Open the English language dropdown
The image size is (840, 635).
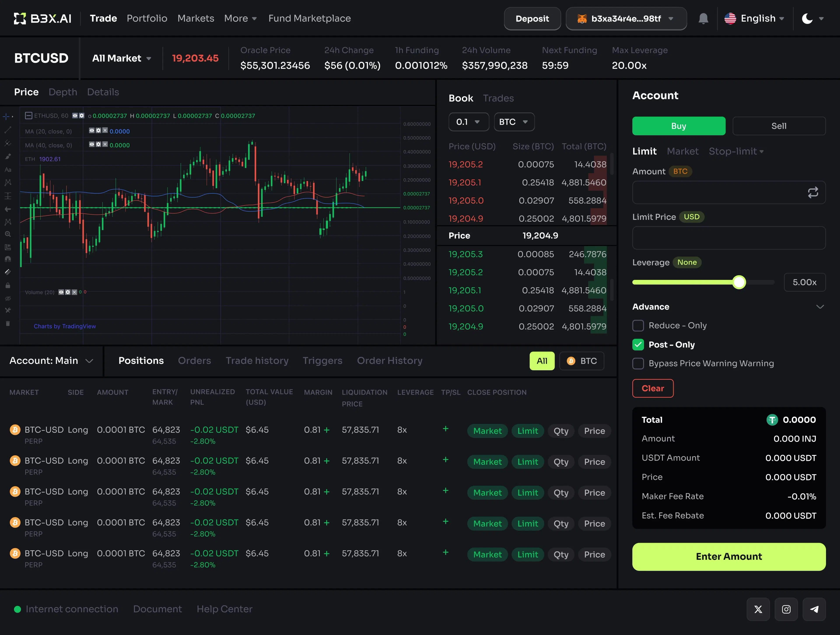click(754, 18)
